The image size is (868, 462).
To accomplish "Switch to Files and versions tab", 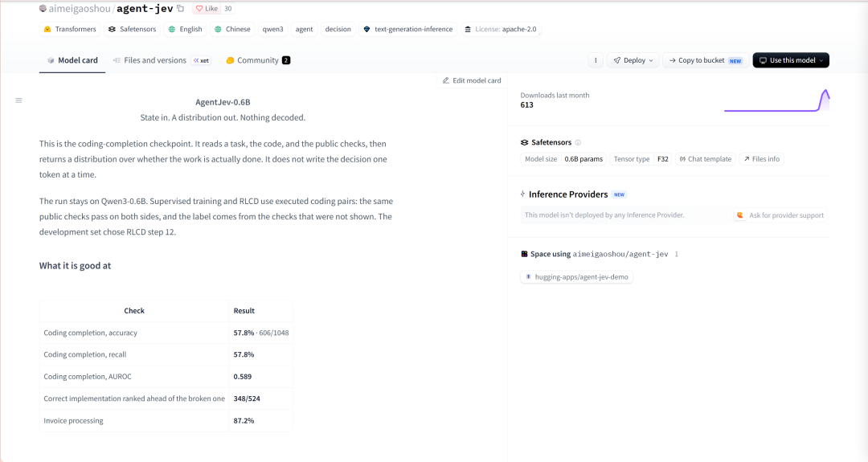I will coord(155,60).
